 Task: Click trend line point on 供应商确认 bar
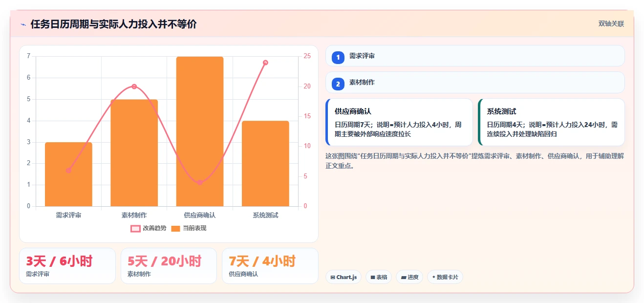pyautogui.click(x=200, y=182)
